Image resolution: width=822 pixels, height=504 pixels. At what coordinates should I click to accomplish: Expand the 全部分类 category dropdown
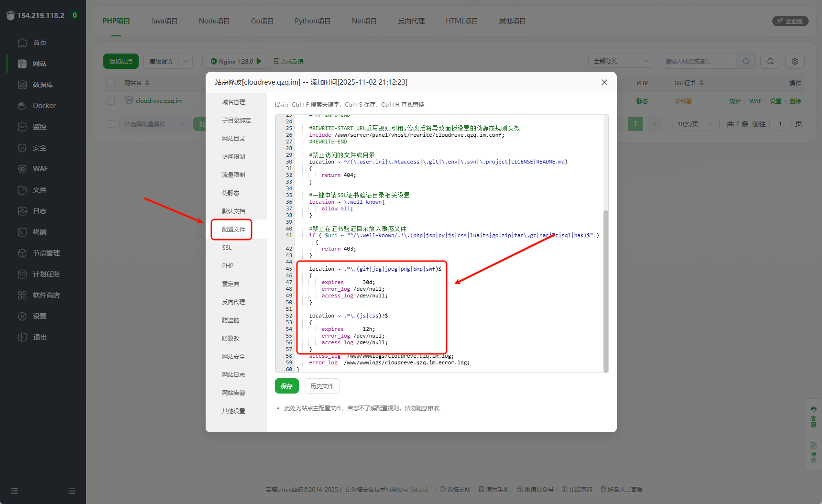coord(621,61)
